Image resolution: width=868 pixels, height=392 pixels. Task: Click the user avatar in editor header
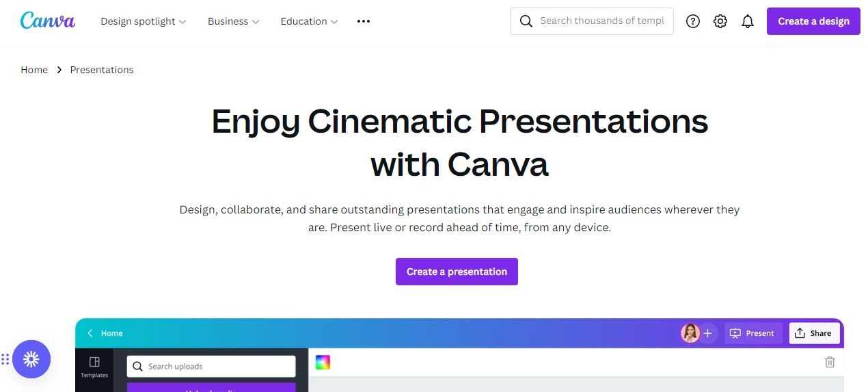pyautogui.click(x=690, y=333)
